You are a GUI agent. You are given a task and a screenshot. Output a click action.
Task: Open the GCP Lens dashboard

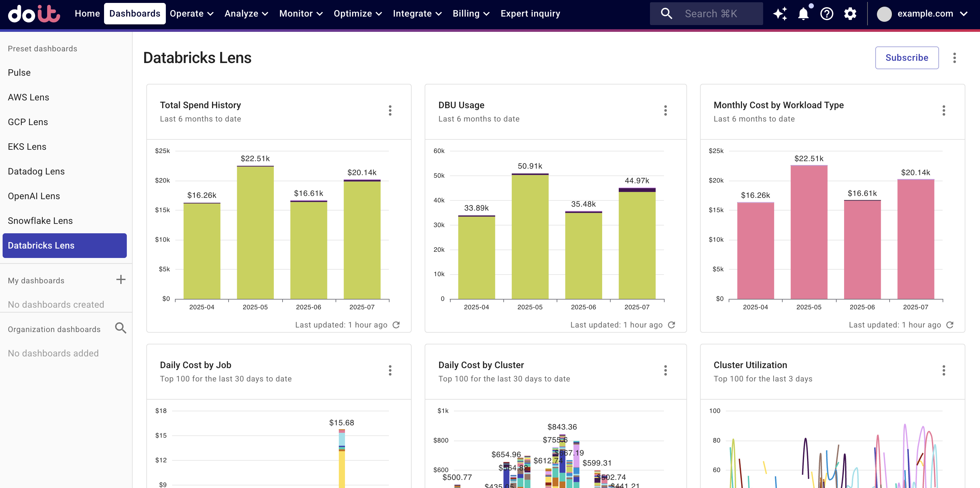pos(65,122)
